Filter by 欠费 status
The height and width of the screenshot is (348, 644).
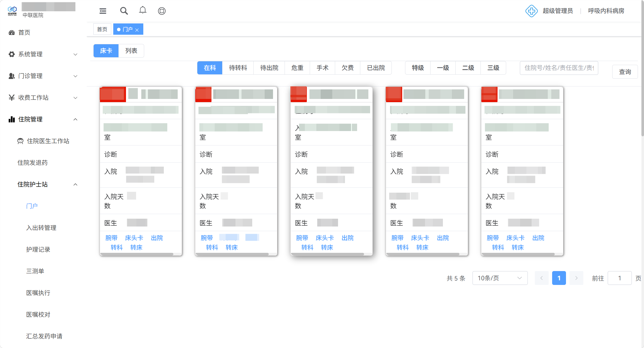348,68
